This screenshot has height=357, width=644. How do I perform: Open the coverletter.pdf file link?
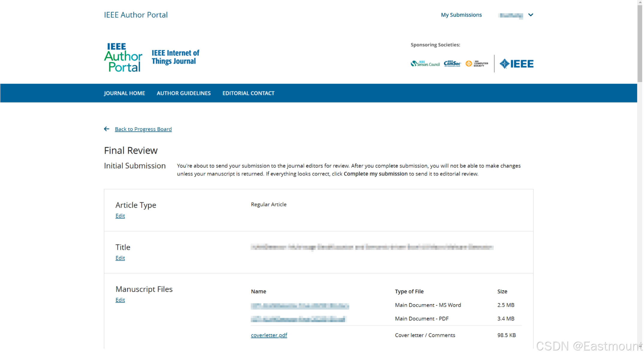pyautogui.click(x=269, y=335)
